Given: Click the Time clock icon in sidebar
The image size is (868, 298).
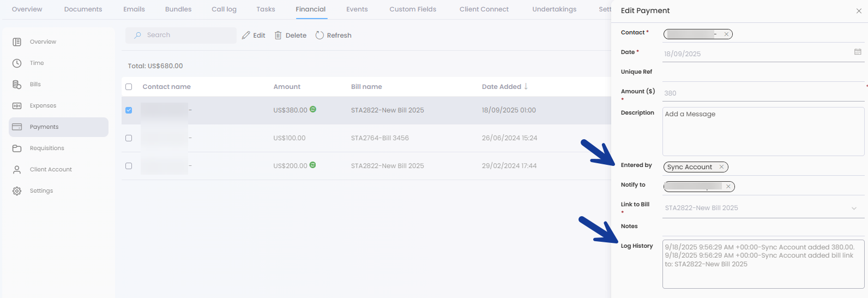Looking at the screenshot, I should [x=17, y=63].
